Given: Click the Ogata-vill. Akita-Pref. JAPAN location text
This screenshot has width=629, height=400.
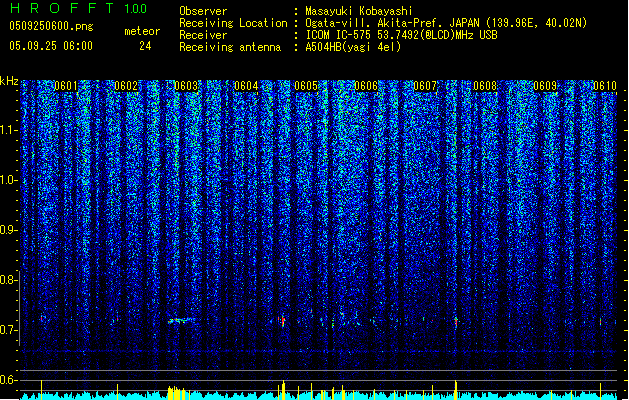Looking at the screenshot, I should 446,23.
